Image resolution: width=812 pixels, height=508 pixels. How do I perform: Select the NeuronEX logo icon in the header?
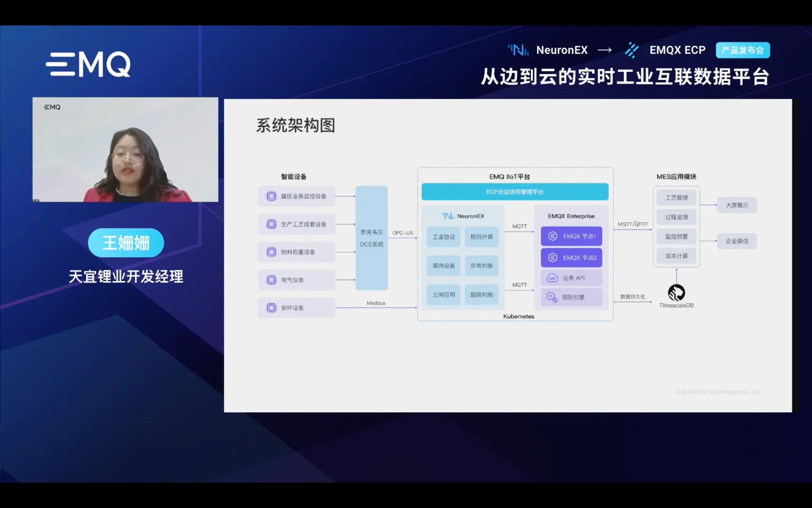517,50
